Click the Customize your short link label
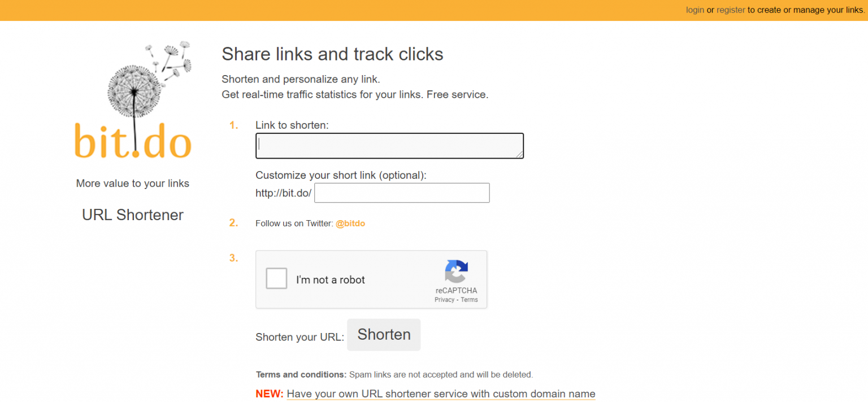The image size is (868, 403). click(x=341, y=176)
